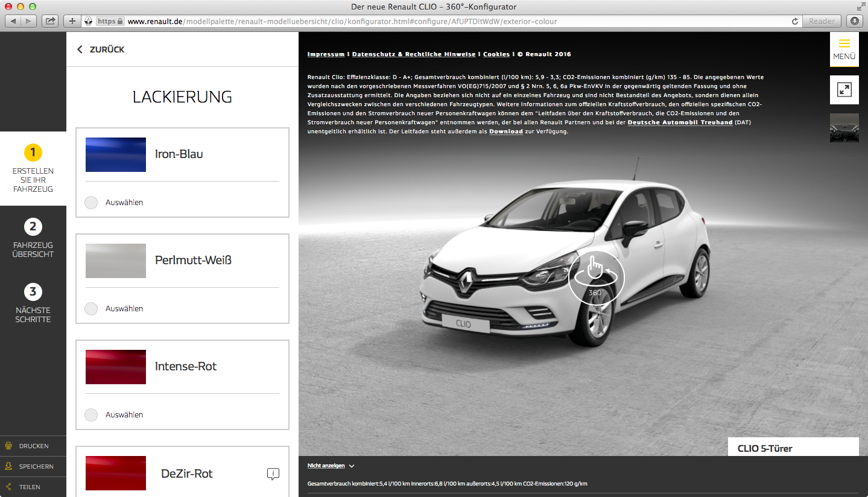Click the Safari back navigation arrow

click(x=14, y=21)
